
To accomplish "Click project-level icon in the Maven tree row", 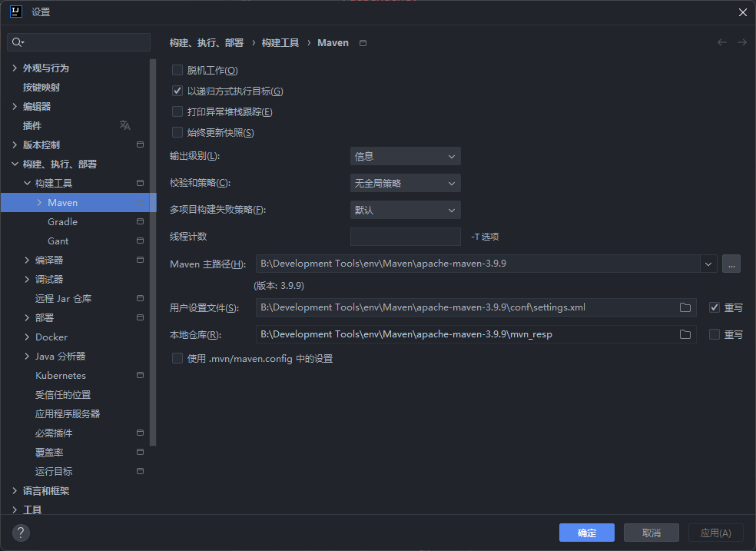I will tap(141, 202).
